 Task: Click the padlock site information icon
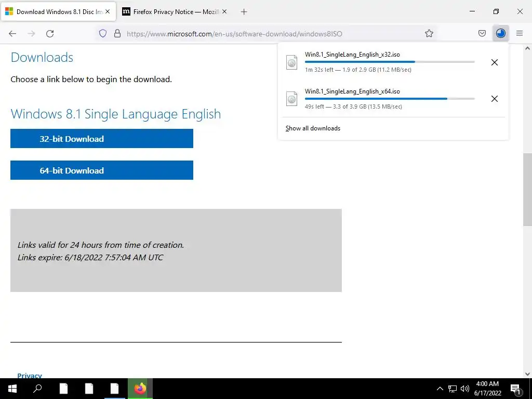pos(117,33)
